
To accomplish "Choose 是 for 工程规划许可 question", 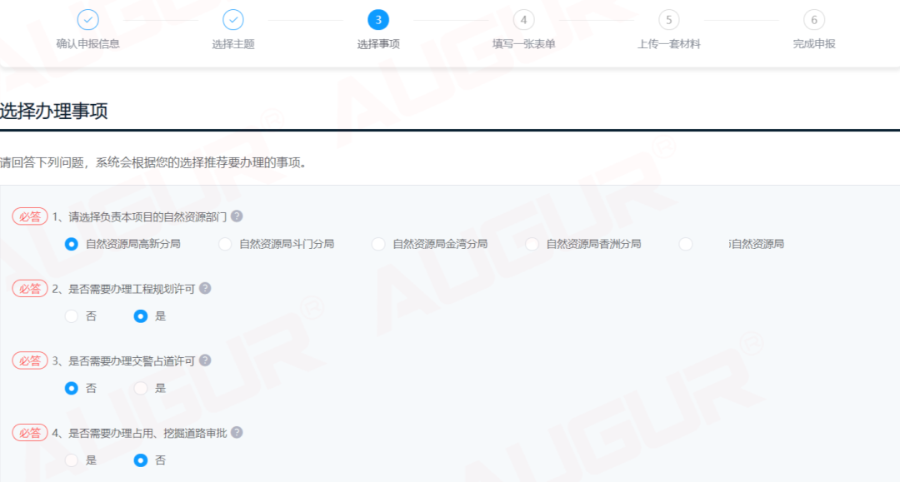I will pos(141,316).
